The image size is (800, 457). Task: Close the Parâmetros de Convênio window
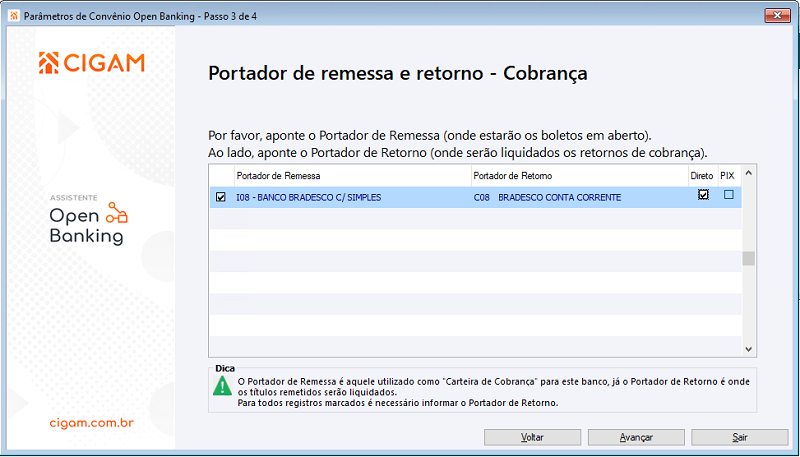point(778,15)
